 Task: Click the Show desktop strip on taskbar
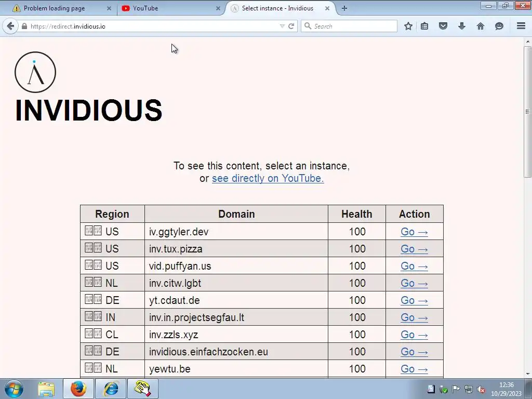pyautogui.click(x=528, y=389)
